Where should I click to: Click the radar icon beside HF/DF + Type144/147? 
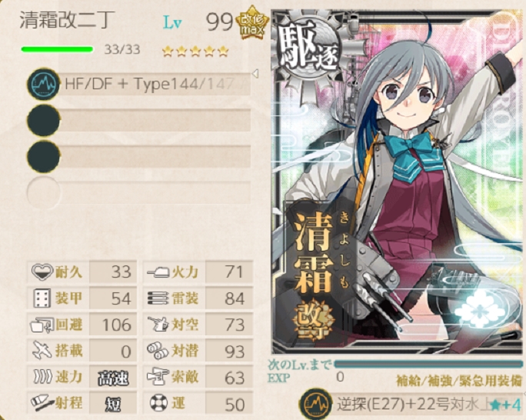coord(43,84)
